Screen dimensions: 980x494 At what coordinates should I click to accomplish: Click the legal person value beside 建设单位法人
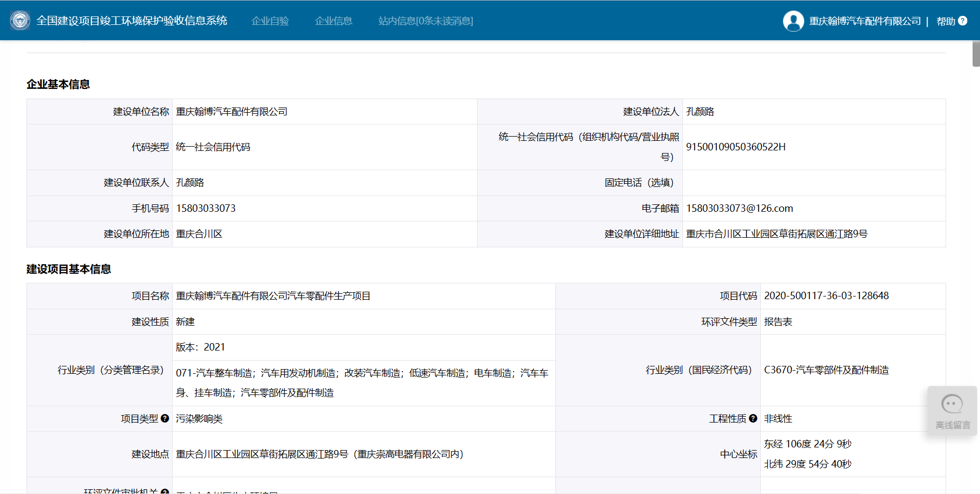coord(700,111)
